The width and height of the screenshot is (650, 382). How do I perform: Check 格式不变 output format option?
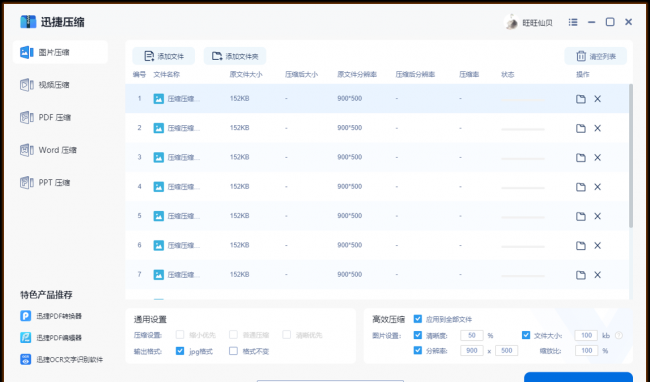[233, 351]
